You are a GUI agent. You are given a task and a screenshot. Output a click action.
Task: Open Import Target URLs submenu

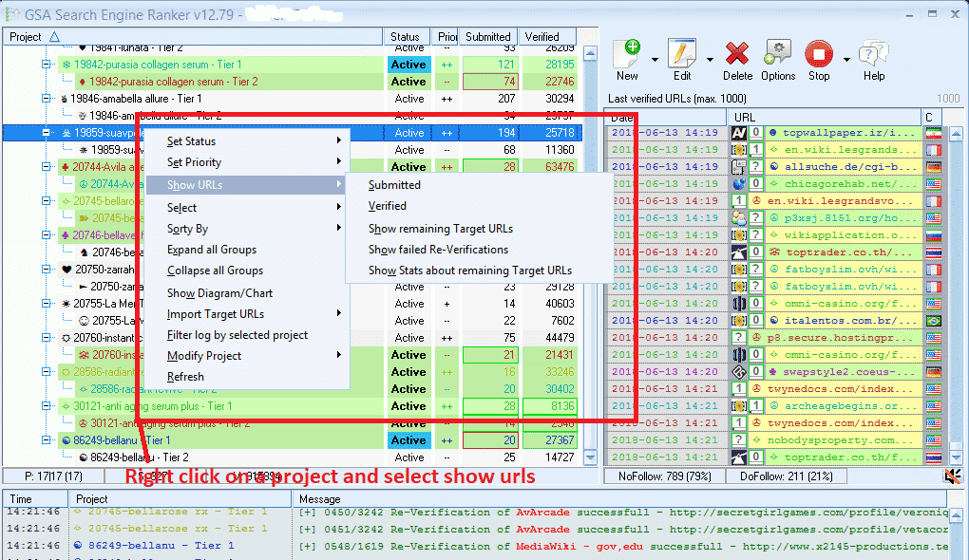click(x=248, y=314)
